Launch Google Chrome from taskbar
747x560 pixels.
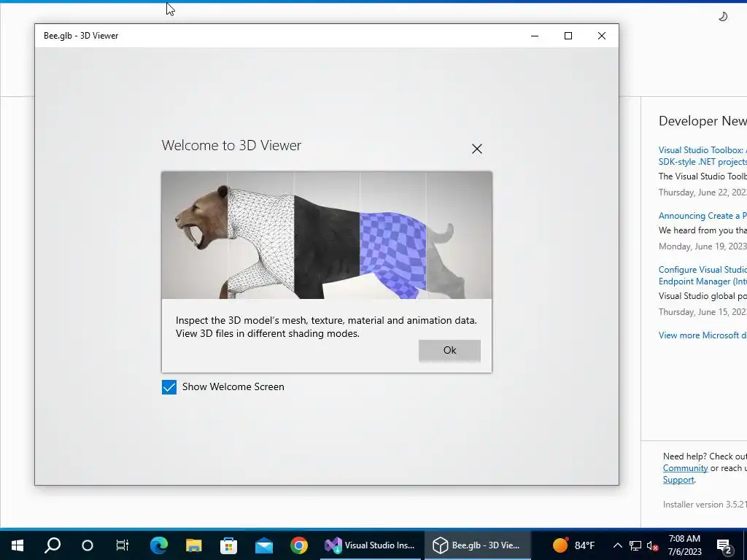coord(299,545)
